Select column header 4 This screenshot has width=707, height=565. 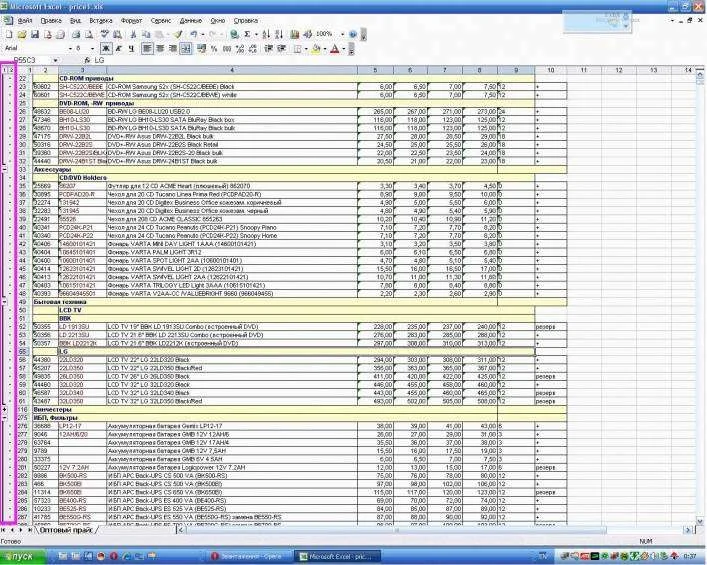232,70
